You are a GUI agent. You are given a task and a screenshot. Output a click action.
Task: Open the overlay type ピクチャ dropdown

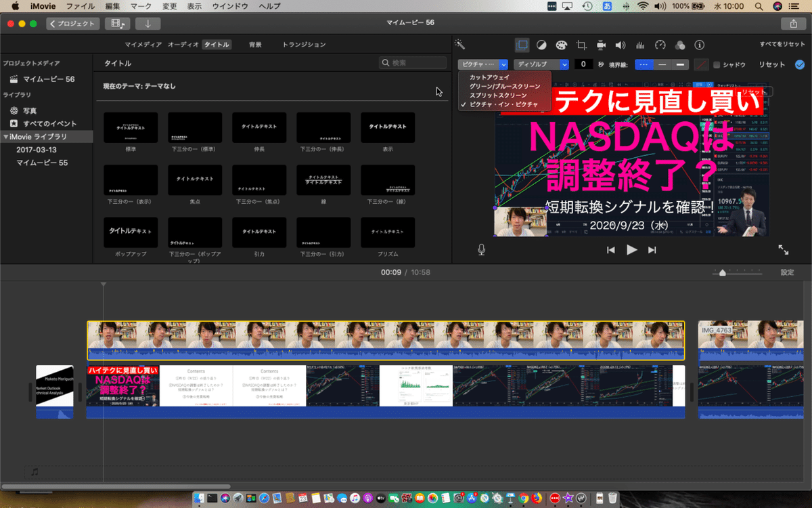483,64
